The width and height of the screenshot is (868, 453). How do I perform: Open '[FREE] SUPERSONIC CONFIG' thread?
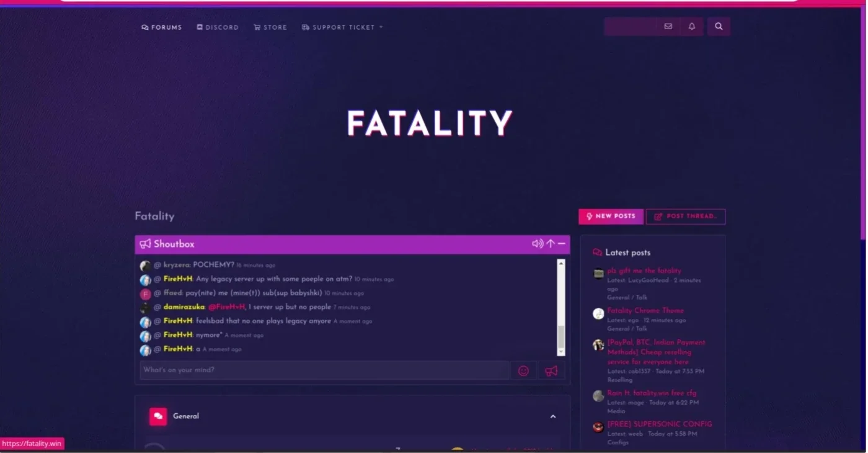(x=660, y=424)
